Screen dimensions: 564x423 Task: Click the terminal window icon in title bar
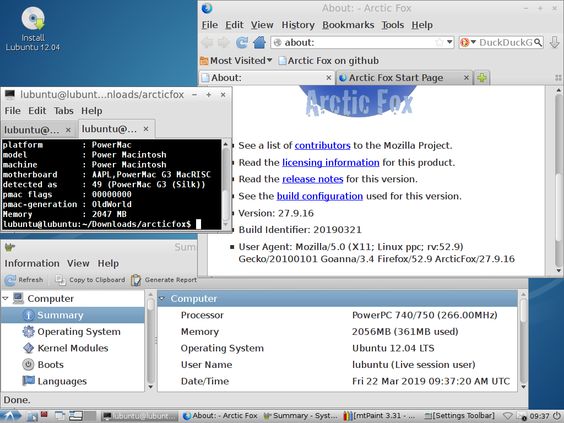coord(10,95)
